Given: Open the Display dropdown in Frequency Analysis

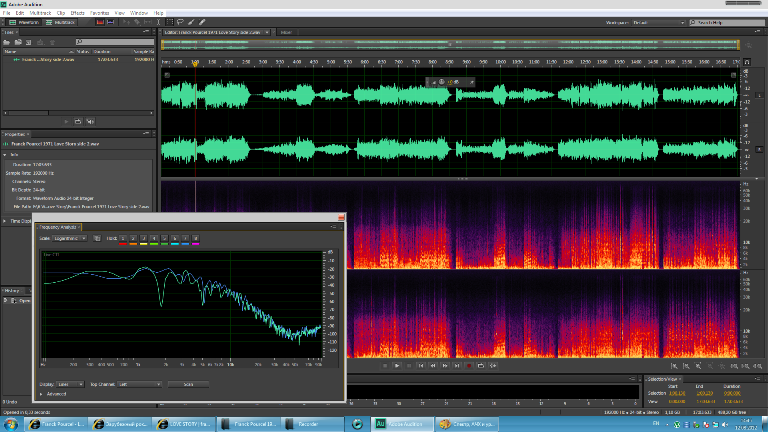Looking at the screenshot, I should click(x=70, y=384).
